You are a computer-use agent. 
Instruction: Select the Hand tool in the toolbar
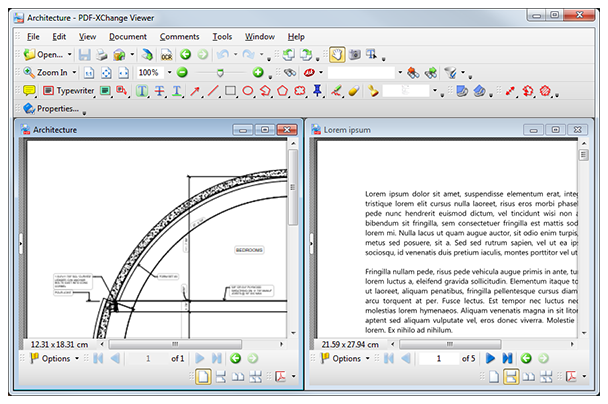pos(337,55)
